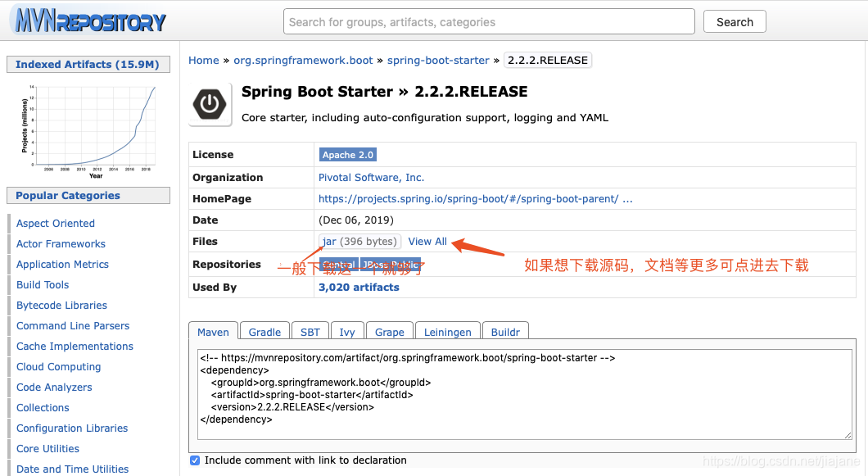Switch to the Leiningen tab
This screenshot has width=868, height=476.
coord(448,331)
